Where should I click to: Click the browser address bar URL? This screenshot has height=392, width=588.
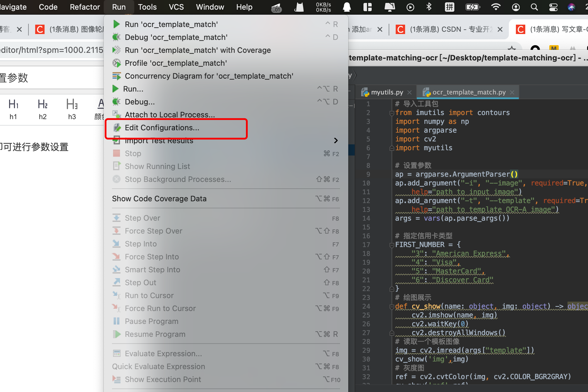click(x=51, y=50)
